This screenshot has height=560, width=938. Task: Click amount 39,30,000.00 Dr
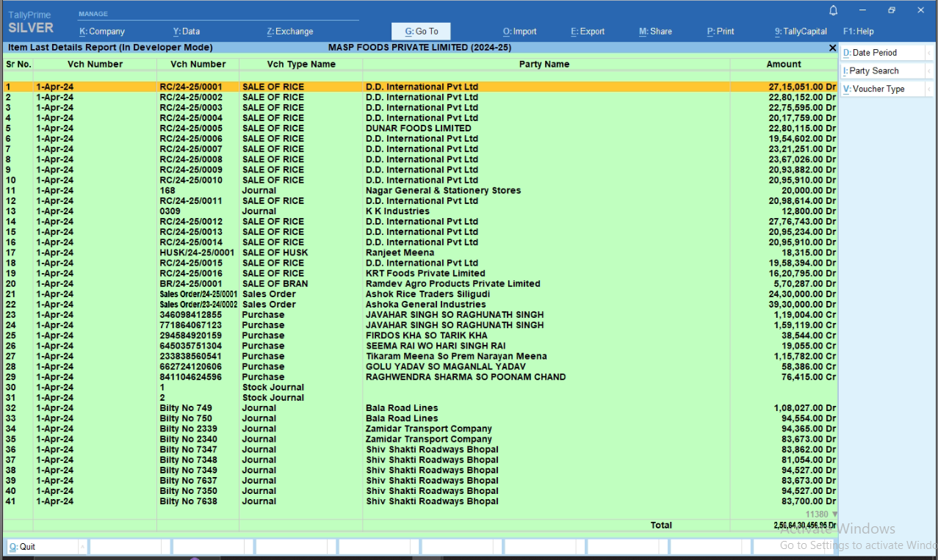802,305
